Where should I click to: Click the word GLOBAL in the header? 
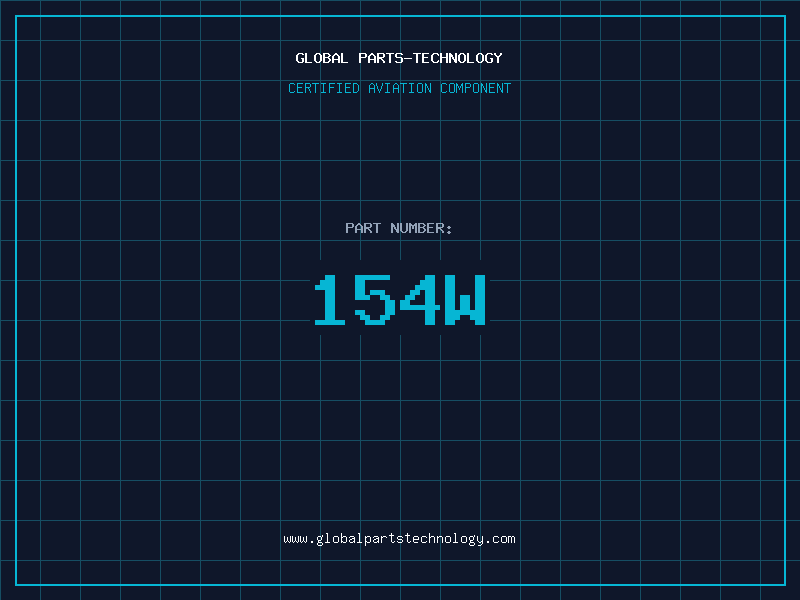pyautogui.click(x=321, y=58)
